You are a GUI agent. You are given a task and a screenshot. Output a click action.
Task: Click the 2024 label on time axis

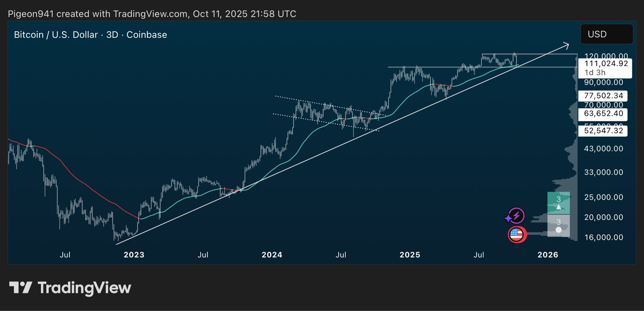[272, 255]
